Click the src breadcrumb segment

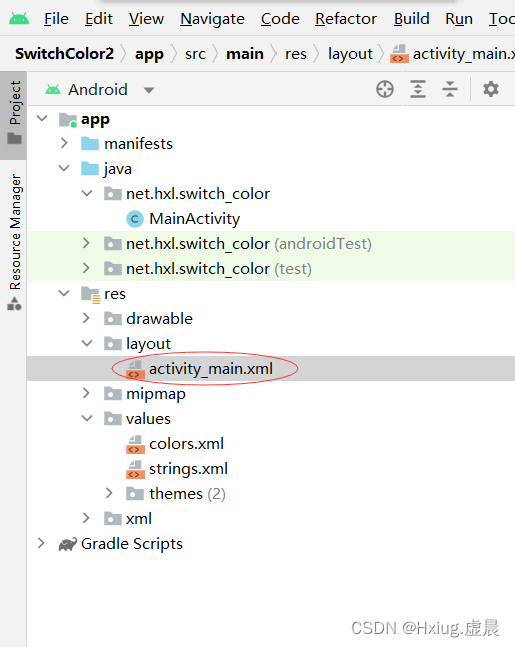(195, 54)
